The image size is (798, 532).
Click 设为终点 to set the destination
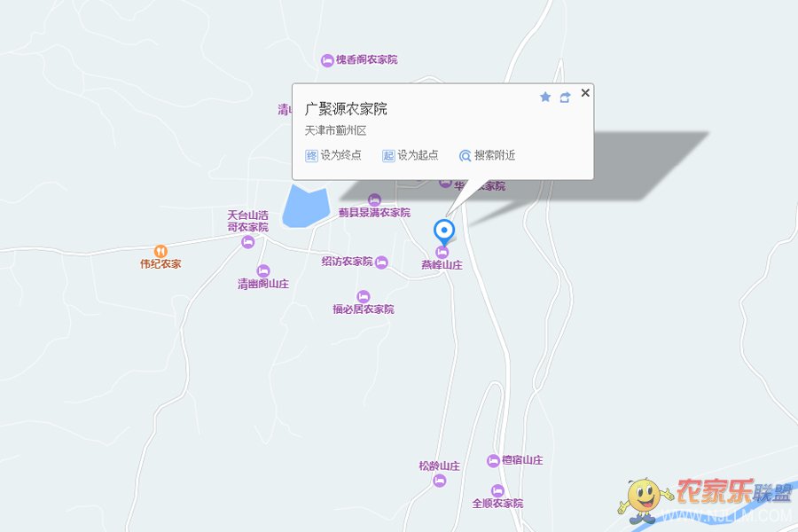(x=333, y=155)
